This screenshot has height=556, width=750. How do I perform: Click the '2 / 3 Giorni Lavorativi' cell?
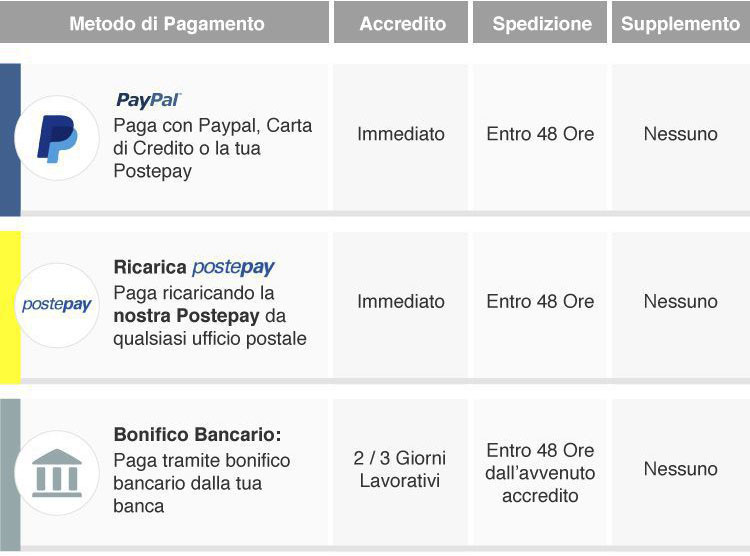pos(400,469)
